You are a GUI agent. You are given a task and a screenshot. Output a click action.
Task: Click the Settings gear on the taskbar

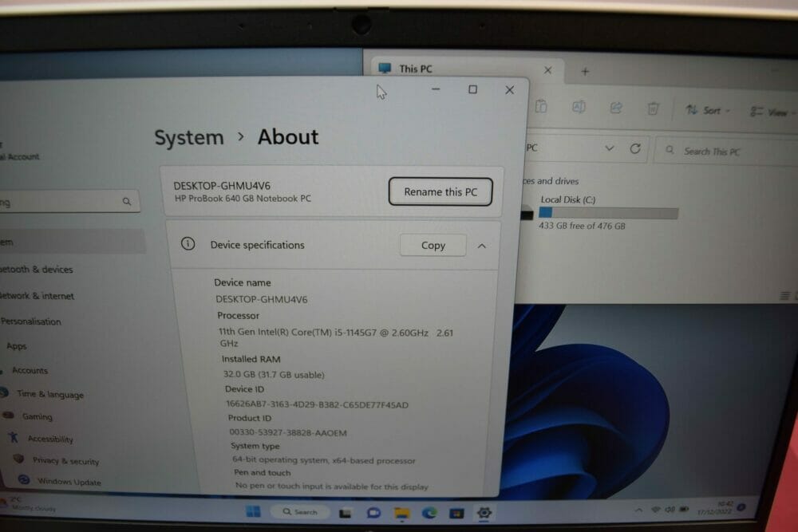pyautogui.click(x=484, y=513)
